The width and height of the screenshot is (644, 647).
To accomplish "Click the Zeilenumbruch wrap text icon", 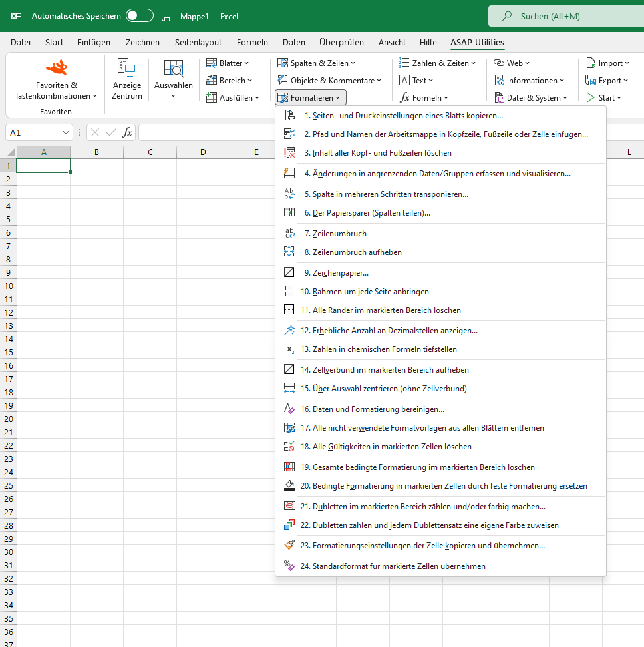I will pos(289,233).
